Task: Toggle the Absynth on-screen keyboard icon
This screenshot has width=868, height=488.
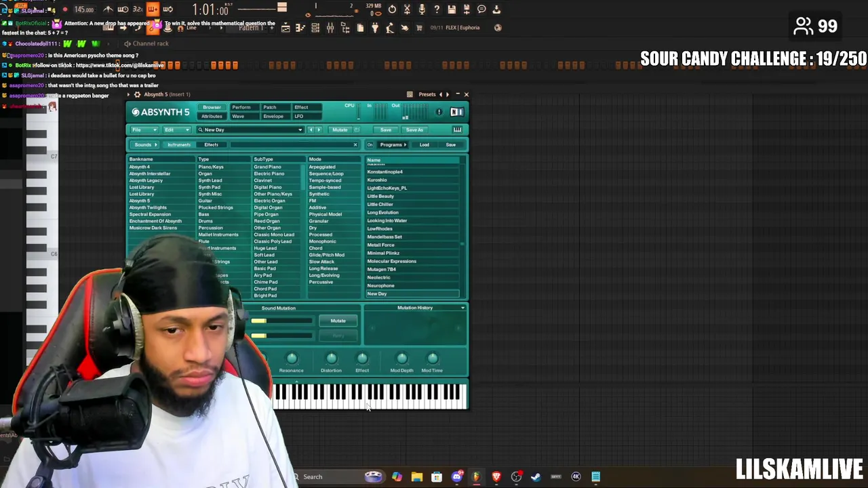Action: pyautogui.click(x=457, y=129)
